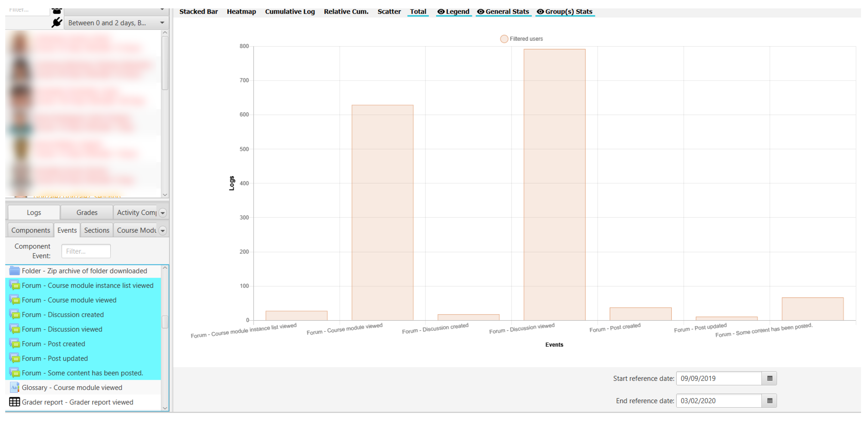Click the plug connection icon
Viewport: 868px width, 422px height.
coord(57,23)
